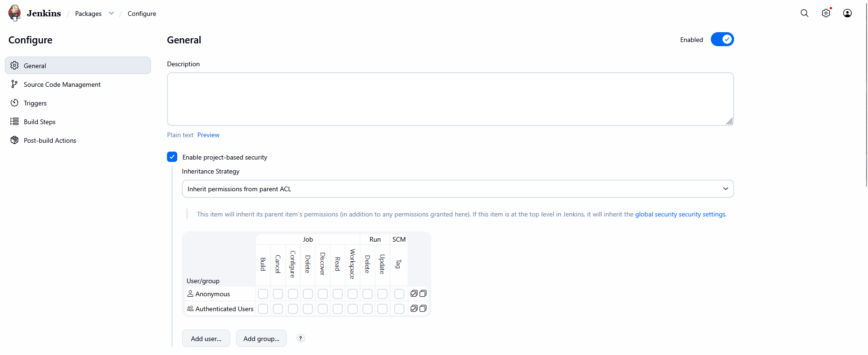Uncheck Enable project-based security

pos(172,157)
